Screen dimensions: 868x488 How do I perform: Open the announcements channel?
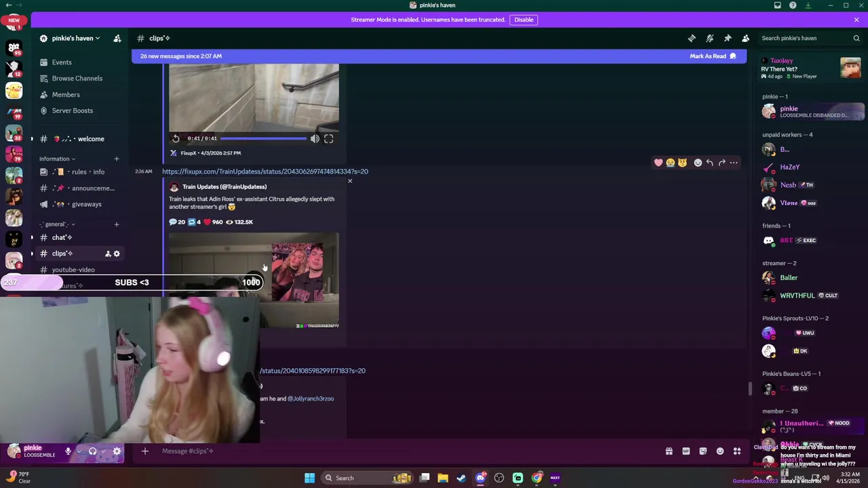pos(80,188)
